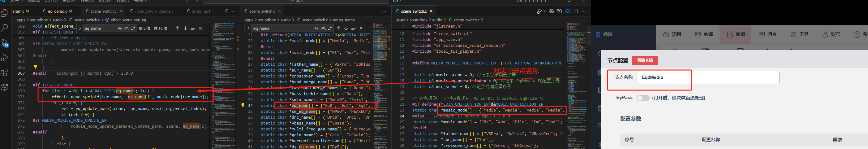
Task: Toggle Match Case in left find widget
Action: 120,28
